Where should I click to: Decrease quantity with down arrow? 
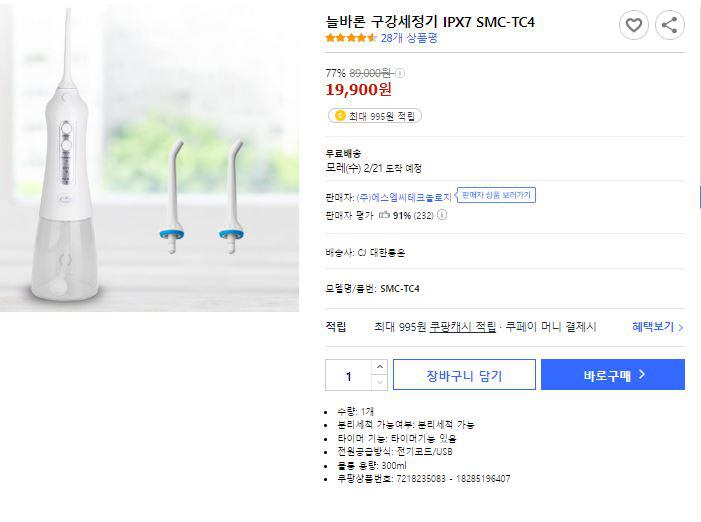379,382
